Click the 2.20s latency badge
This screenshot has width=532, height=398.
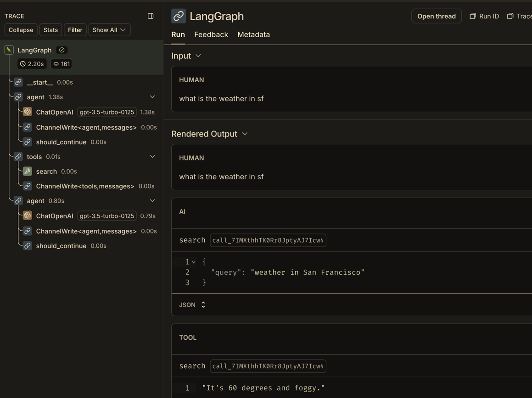pyautogui.click(x=32, y=64)
